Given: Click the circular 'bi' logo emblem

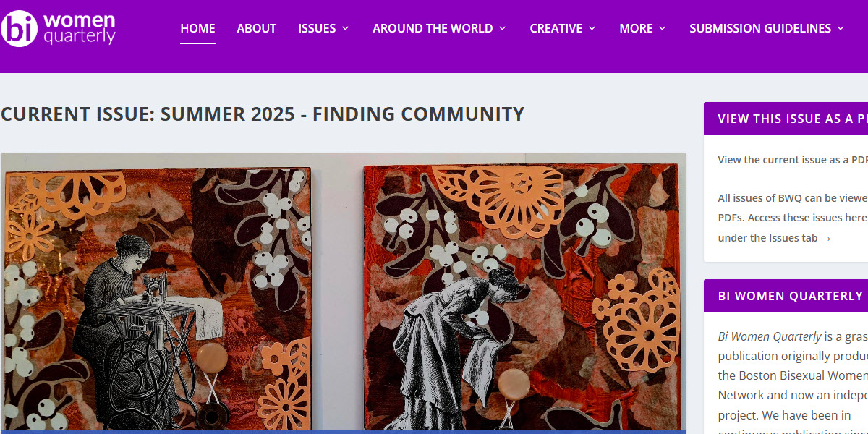Looking at the screenshot, I should pyautogui.click(x=19, y=28).
